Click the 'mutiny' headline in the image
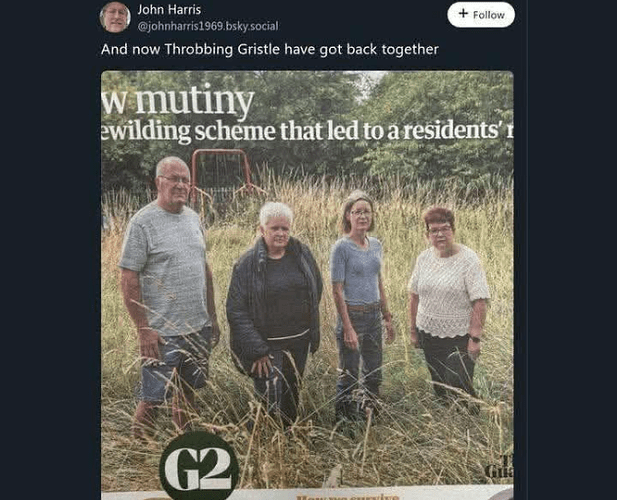 (195, 101)
